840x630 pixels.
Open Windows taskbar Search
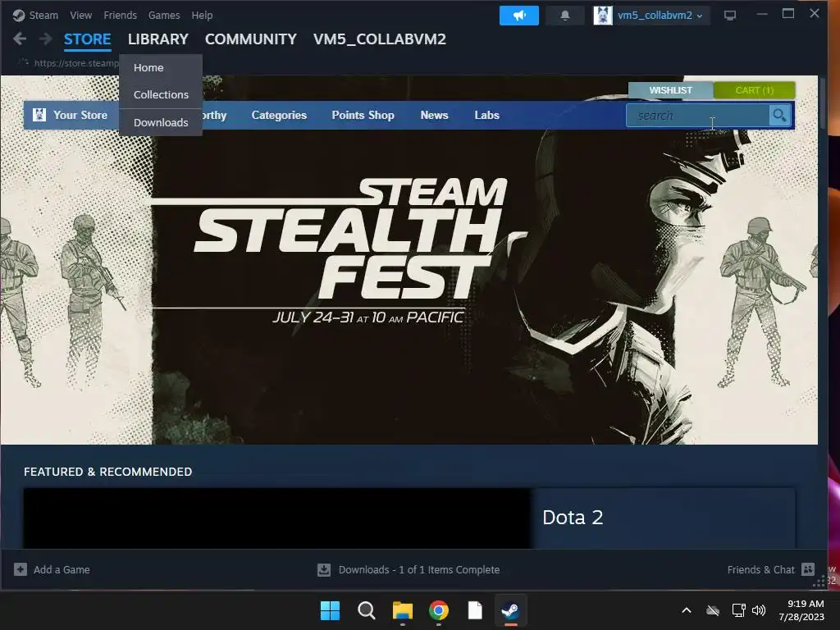click(x=367, y=610)
